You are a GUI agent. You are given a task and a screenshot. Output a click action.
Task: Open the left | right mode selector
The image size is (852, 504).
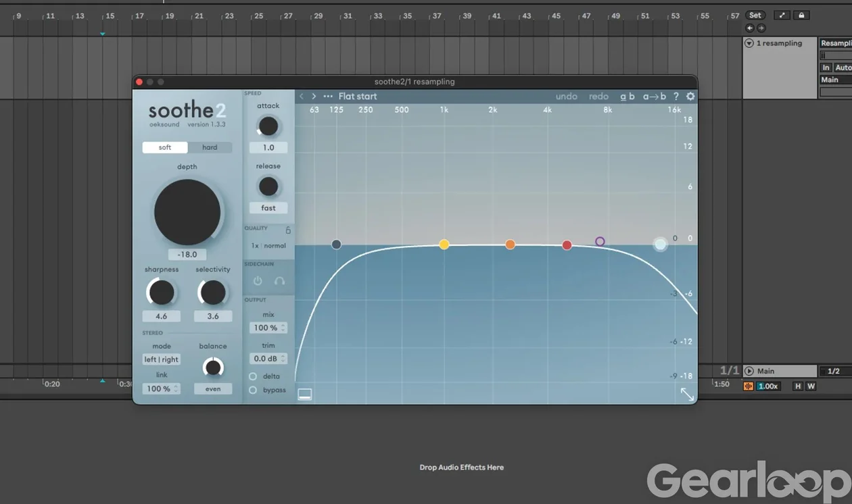162,359
